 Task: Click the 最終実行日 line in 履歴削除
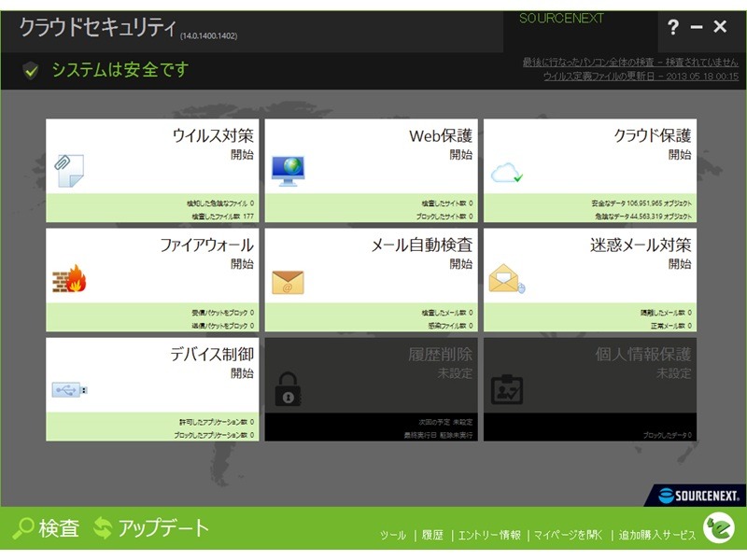pyautogui.click(x=439, y=435)
